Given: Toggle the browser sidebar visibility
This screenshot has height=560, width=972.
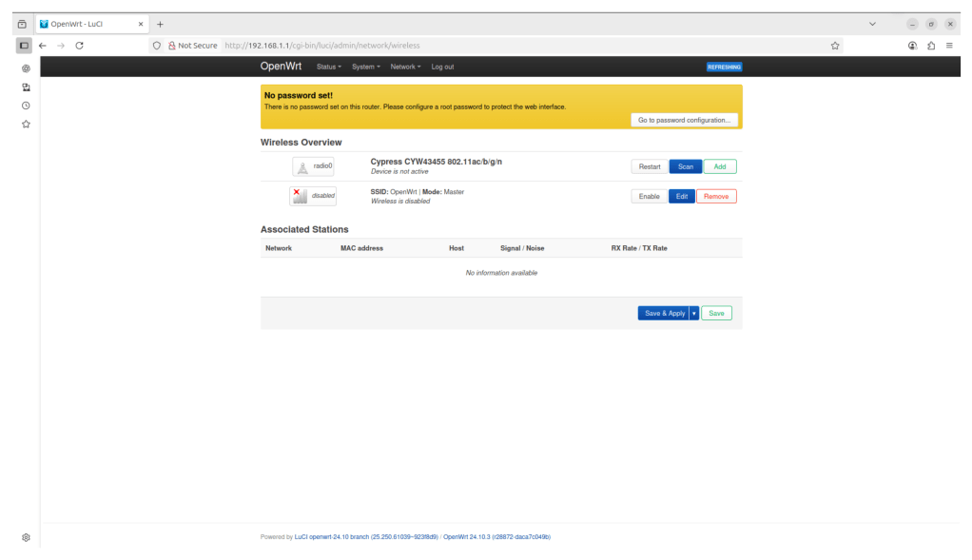Looking at the screenshot, I should point(24,45).
